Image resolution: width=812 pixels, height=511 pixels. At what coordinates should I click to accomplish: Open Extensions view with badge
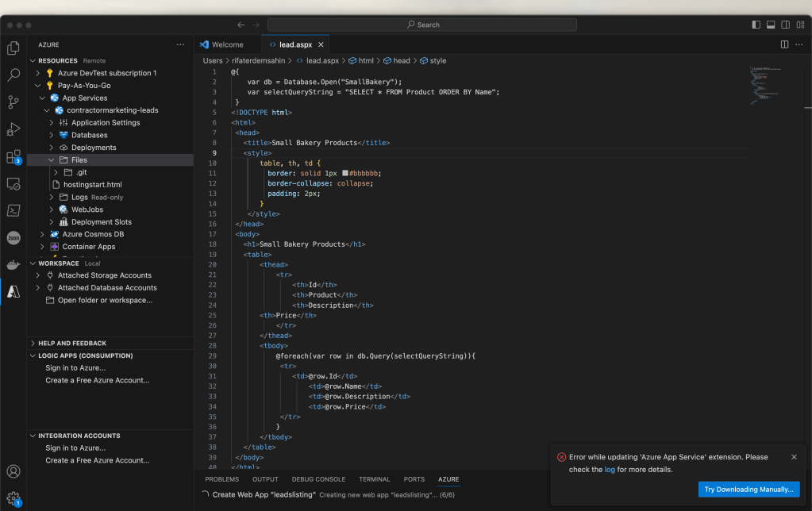pyautogui.click(x=13, y=156)
